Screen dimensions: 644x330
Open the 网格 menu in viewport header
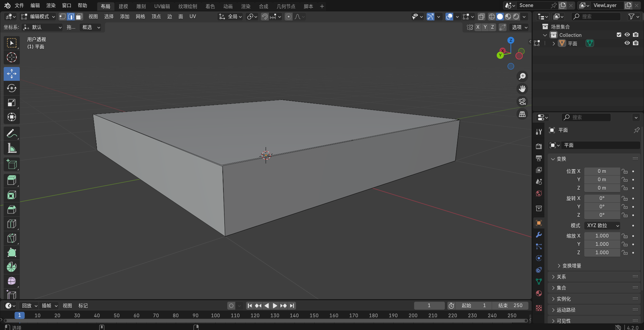click(141, 16)
